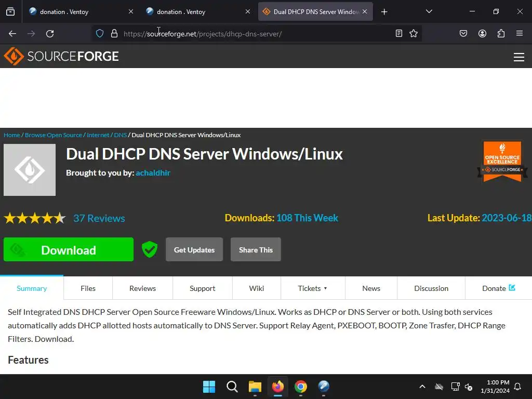This screenshot has width=532, height=399.
Task: Click the Open Source Excellence badge
Action: (502, 161)
